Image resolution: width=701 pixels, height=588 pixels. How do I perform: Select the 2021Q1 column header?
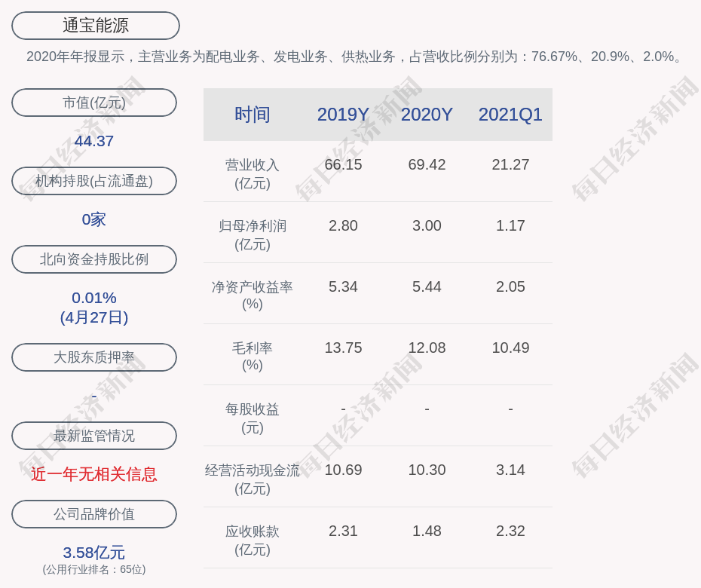[510, 115]
